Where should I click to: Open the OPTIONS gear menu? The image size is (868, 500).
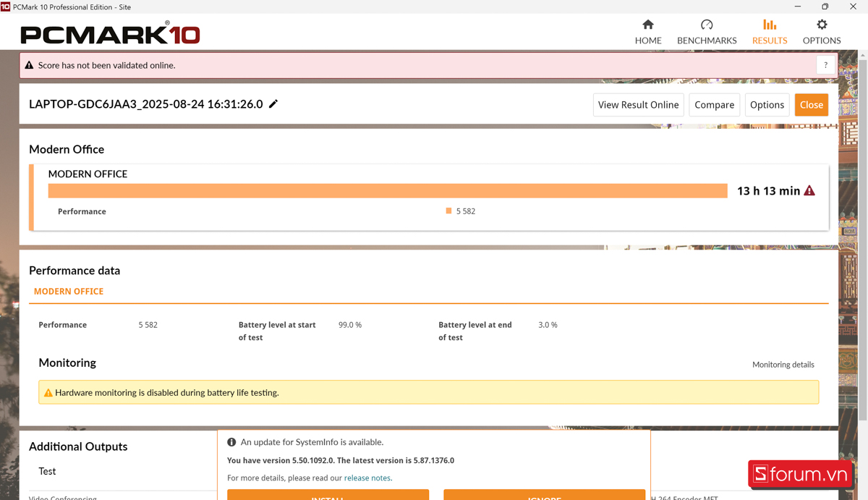point(822,32)
